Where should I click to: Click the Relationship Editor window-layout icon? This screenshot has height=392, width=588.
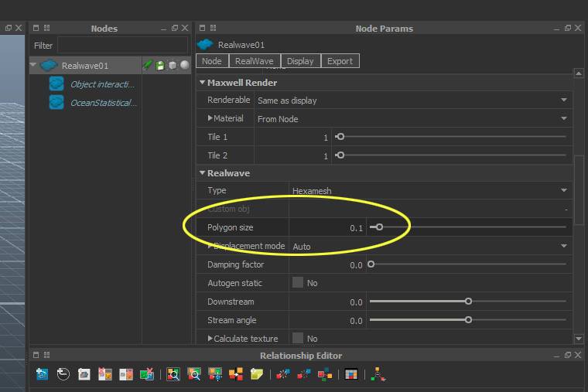(36, 355)
